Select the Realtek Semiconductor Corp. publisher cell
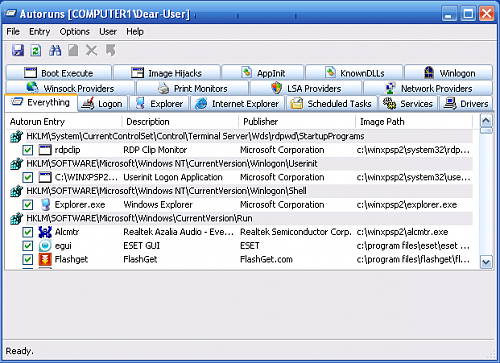Viewport: 500px width, 363px height. coord(296,232)
